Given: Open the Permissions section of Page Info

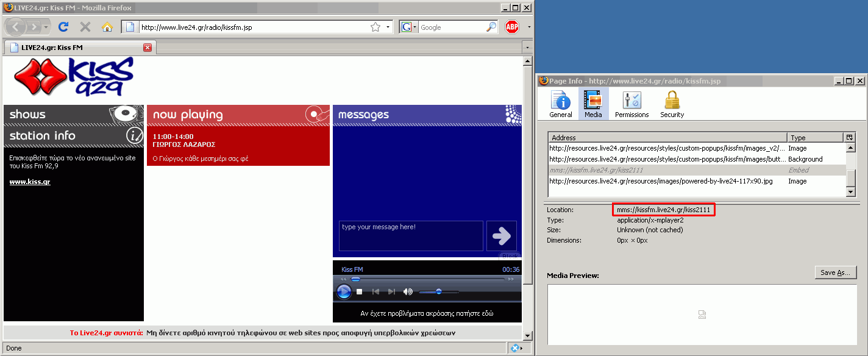Looking at the screenshot, I should pos(631,104).
